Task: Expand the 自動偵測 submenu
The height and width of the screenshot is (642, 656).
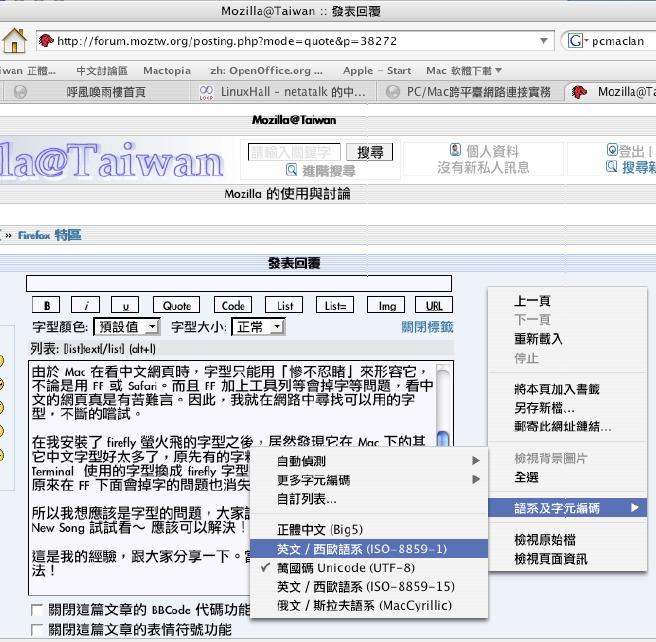Action: [x=369, y=461]
